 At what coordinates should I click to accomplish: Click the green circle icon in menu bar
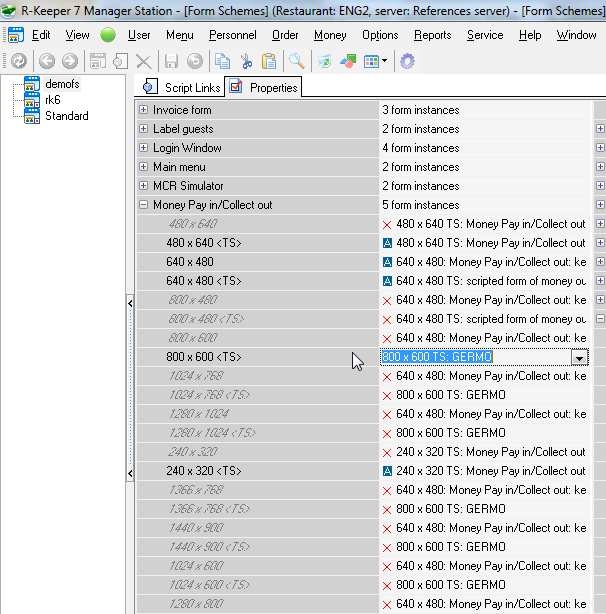pyautogui.click(x=108, y=35)
